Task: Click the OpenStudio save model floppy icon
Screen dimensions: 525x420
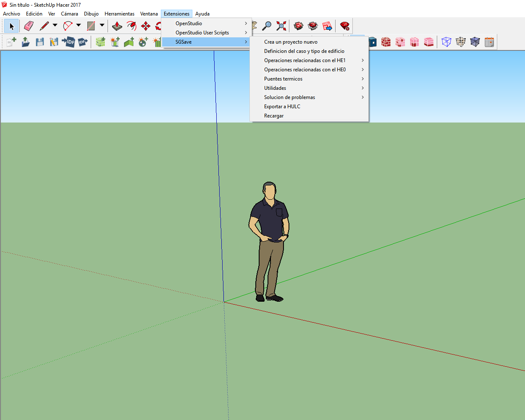Action: 40,42
